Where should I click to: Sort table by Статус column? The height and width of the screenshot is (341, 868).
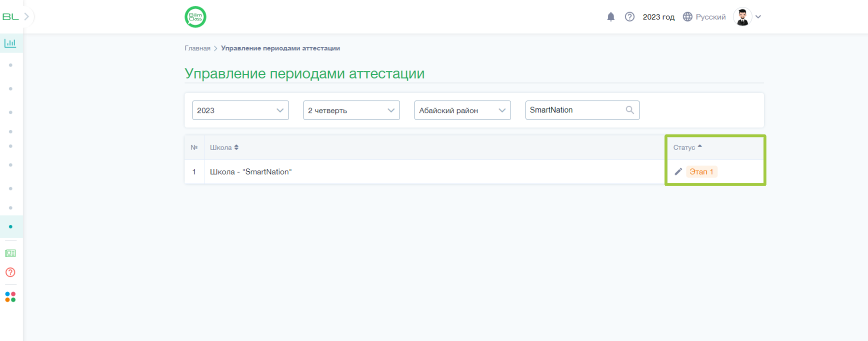coord(687,147)
